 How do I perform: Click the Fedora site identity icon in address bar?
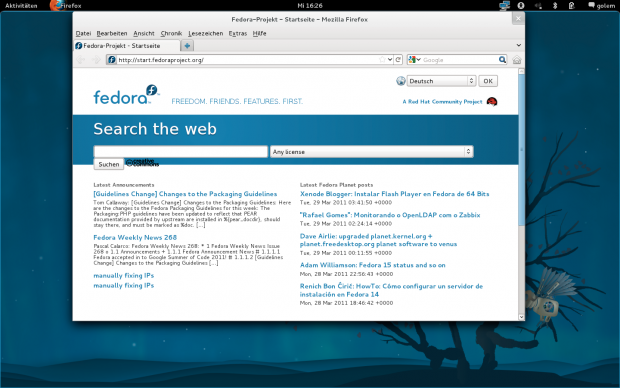[112, 60]
